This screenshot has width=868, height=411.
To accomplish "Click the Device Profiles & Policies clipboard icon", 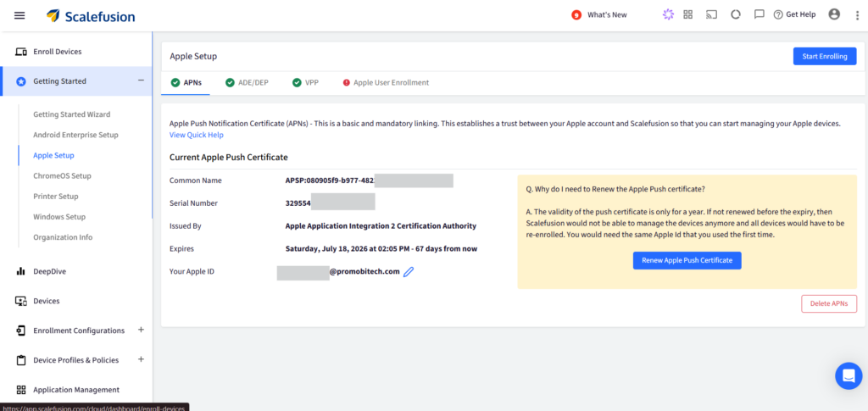I will (21, 360).
